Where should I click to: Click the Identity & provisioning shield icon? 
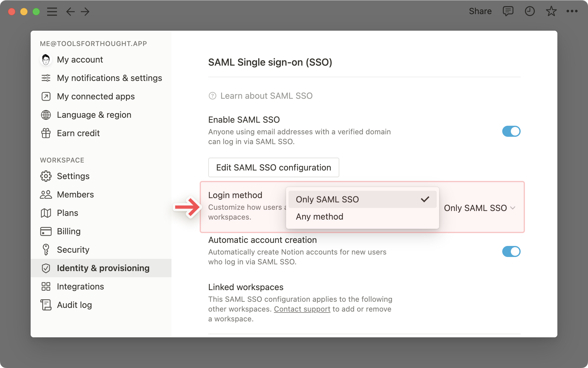click(46, 268)
